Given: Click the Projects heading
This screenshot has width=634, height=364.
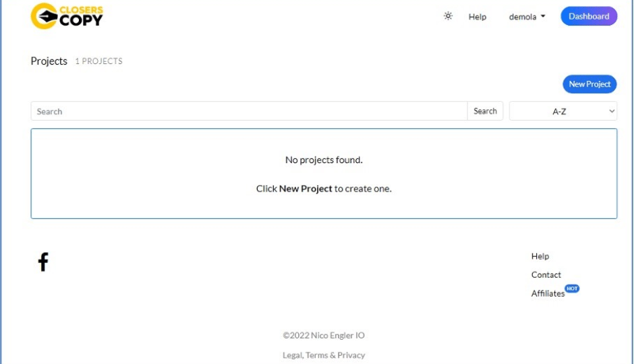Looking at the screenshot, I should [49, 61].
